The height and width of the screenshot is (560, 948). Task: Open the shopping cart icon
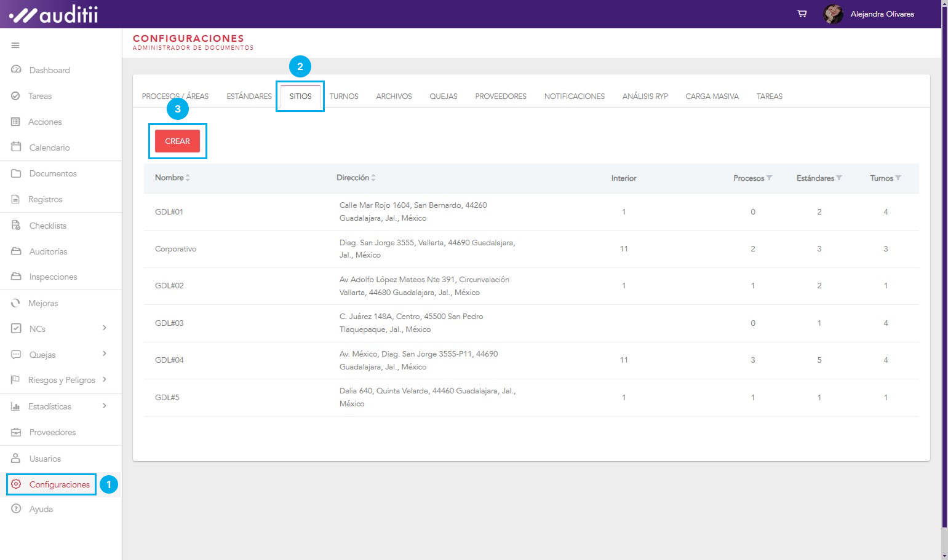click(802, 14)
